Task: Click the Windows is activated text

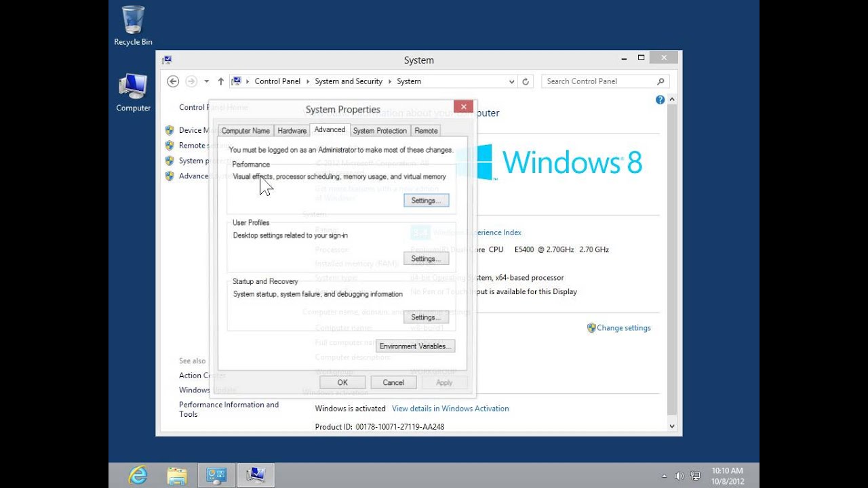Action: coord(350,409)
